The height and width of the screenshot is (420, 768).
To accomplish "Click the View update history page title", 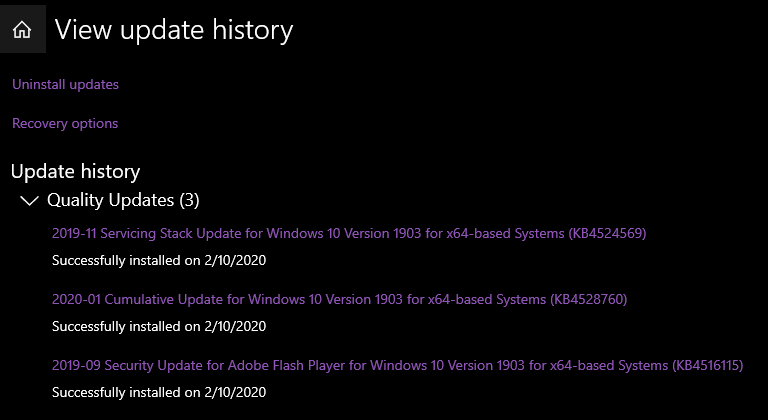I will click(x=174, y=30).
